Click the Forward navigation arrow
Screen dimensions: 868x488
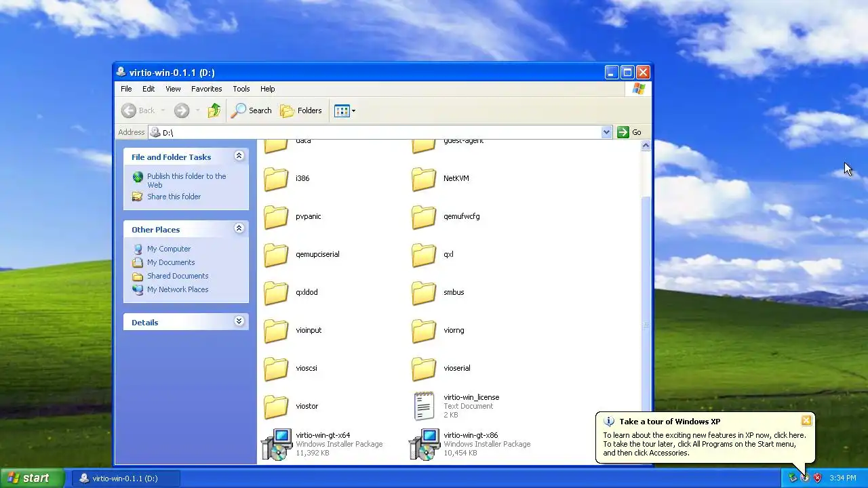pyautogui.click(x=181, y=110)
